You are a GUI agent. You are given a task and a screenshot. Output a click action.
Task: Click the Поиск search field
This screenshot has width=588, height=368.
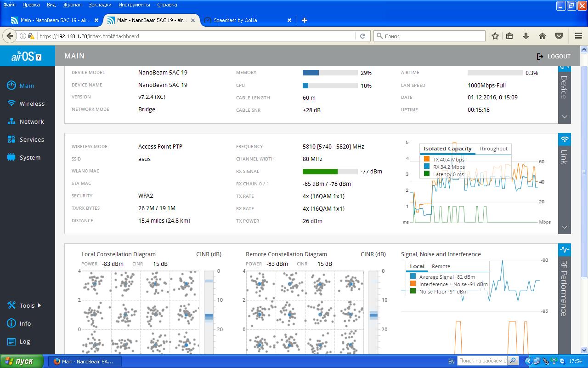click(x=430, y=36)
